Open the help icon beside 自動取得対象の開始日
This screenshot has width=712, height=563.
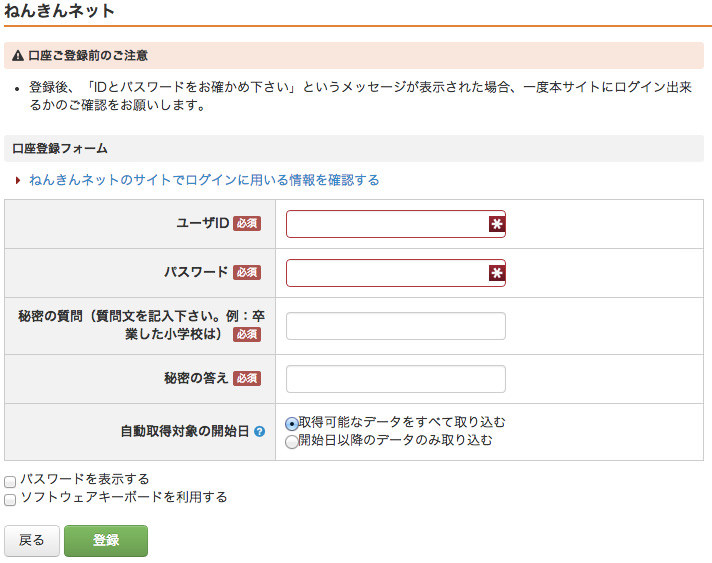(x=259, y=432)
